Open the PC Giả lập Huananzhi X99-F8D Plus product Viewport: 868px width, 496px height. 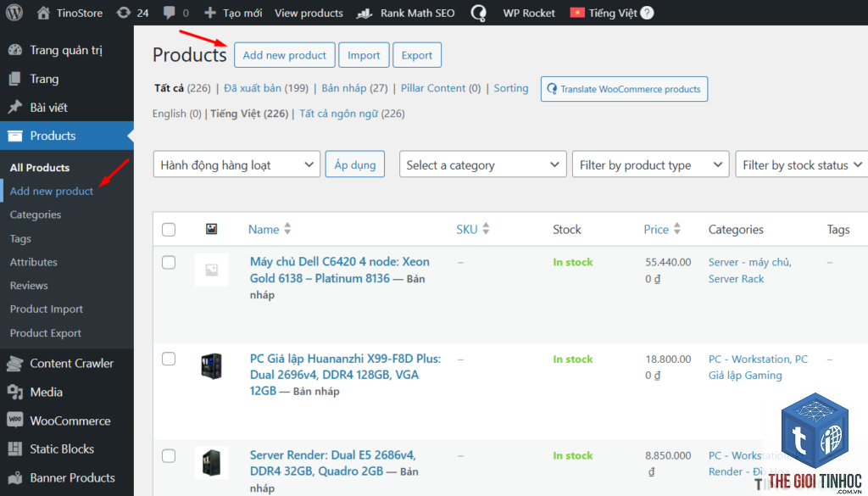(x=345, y=375)
